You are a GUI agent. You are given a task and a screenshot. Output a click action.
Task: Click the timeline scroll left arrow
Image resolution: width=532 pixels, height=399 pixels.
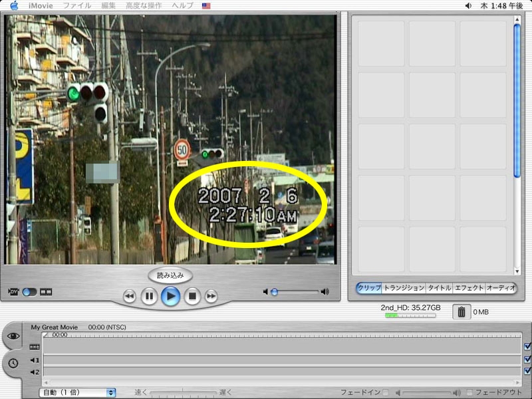click(46, 382)
